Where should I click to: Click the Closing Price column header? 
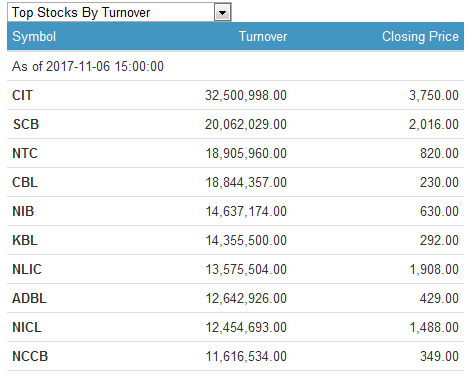[x=420, y=36]
